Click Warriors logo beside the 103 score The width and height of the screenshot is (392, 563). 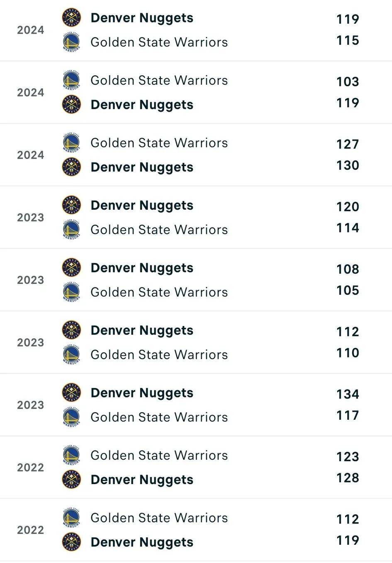[x=71, y=80]
